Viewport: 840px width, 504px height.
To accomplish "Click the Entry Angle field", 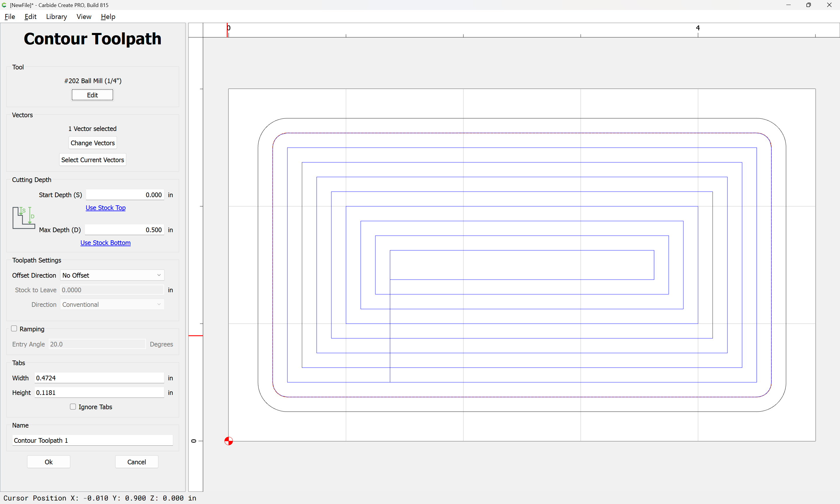I will pyautogui.click(x=97, y=344).
